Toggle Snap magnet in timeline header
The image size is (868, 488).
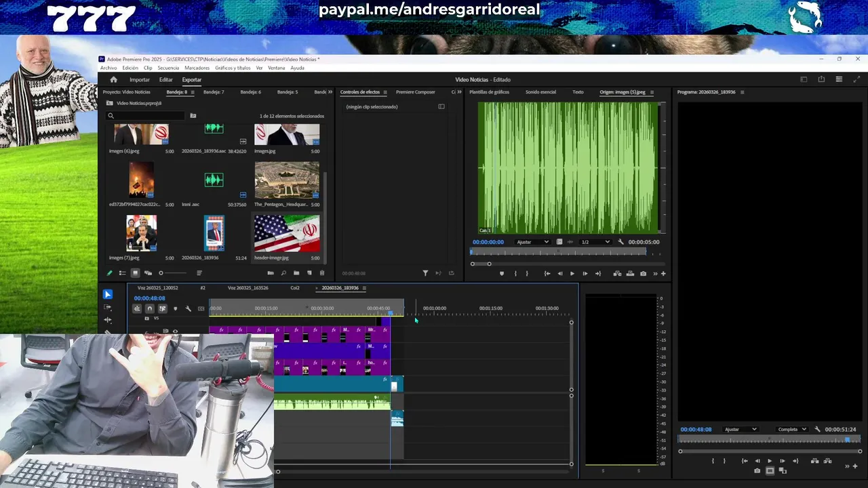[149, 308]
